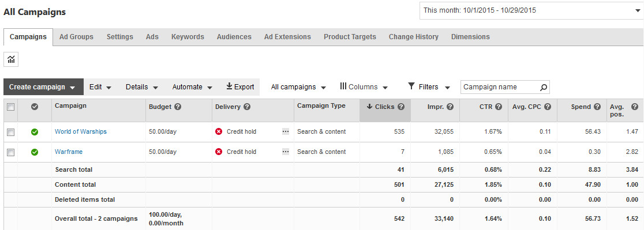Open ellipsis menu beside Warframe delivery
Image resolution: width=644 pixels, height=230 pixels.
(286, 152)
